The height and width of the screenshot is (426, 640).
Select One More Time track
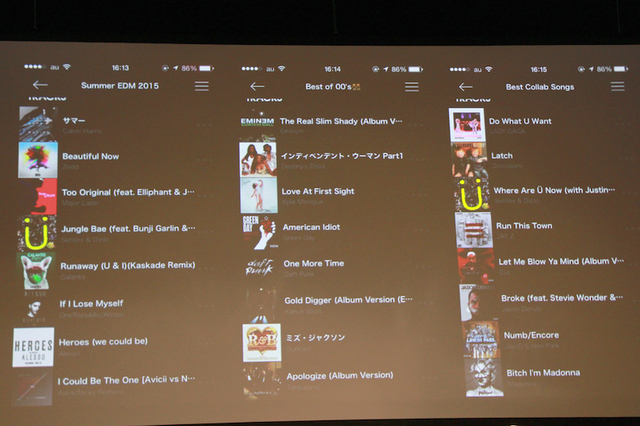point(313,263)
